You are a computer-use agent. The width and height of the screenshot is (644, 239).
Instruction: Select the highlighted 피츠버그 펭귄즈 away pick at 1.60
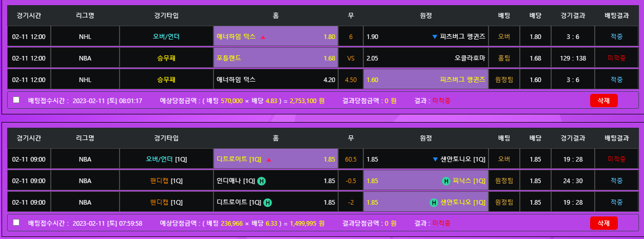pyautogui.click(x=425, y=79)
